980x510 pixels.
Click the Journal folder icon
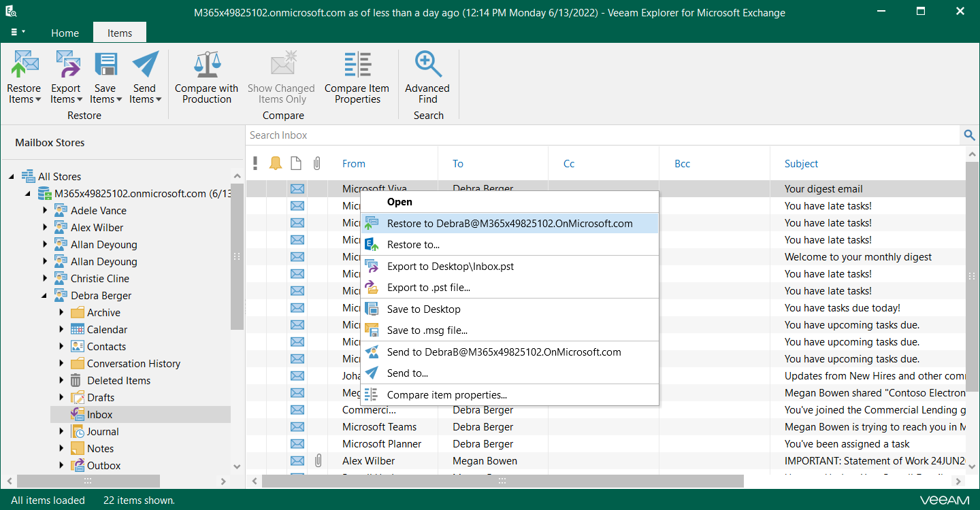click(78, 432)
